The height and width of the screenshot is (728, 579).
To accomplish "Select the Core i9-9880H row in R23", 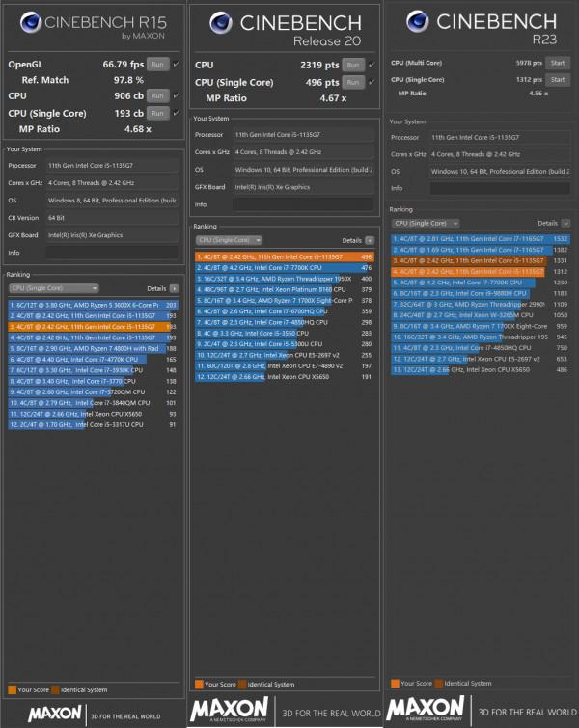I will click(x=481, y=293).
